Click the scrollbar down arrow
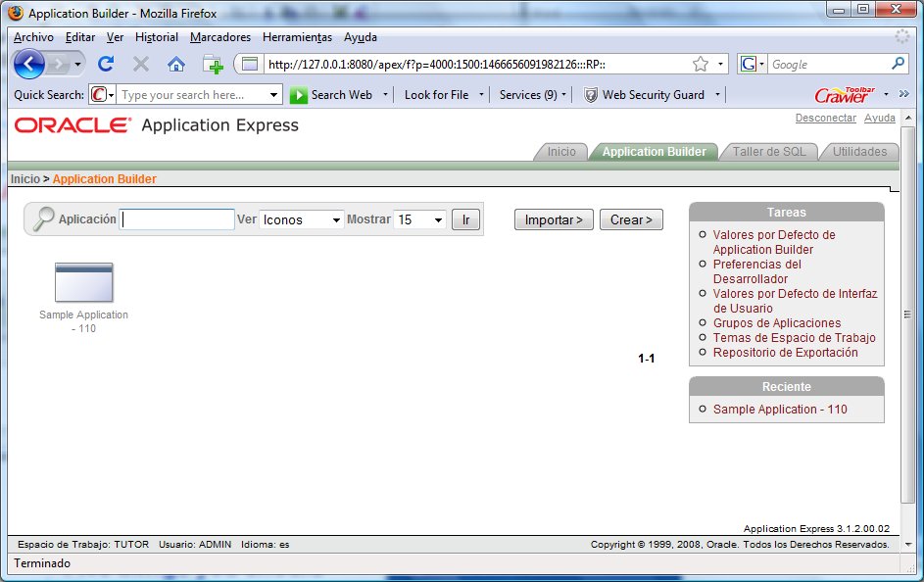The image size is (924, 582). pyautogui.click(x=908, y=545)
